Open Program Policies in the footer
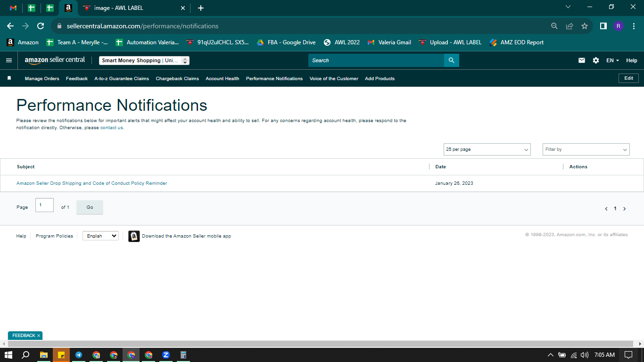This screenshot has width=644, height=362. click(x=54, y=236)
